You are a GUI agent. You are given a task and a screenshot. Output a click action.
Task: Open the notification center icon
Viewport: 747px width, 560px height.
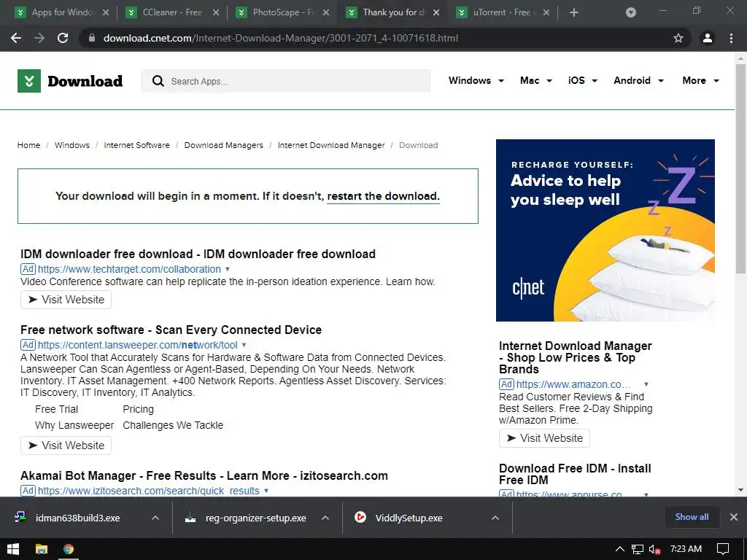723,549
